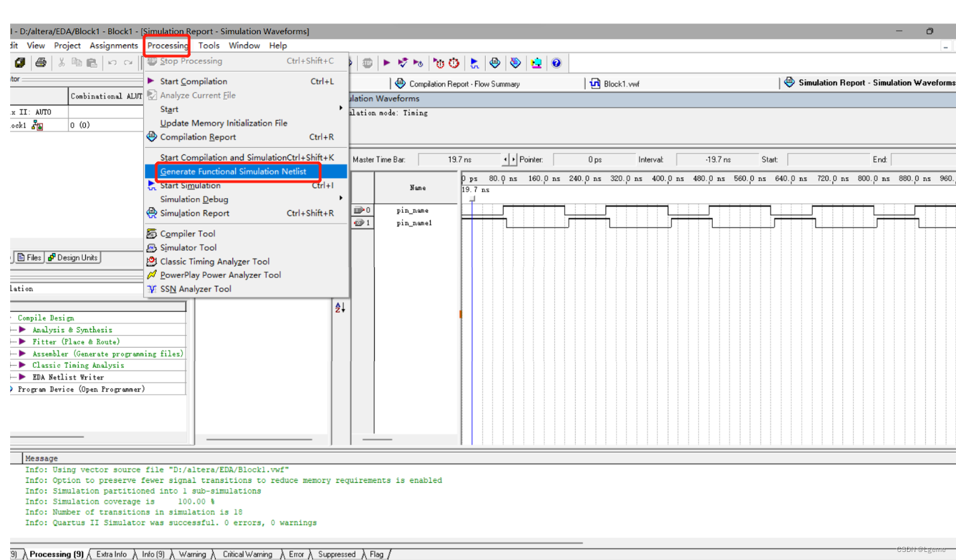956x560 pixels.
Task: Click the Master Time Bar spinner arrow
Action: click(509, 159)
